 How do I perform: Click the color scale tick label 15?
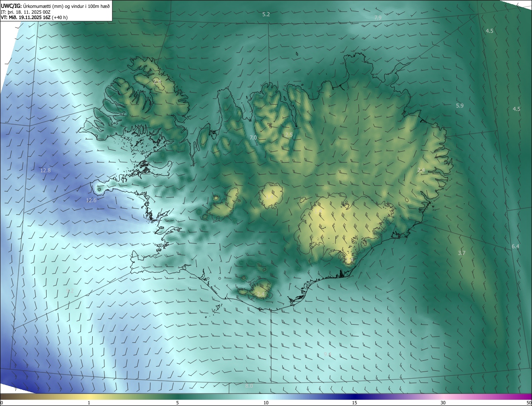tap(355, 403)
